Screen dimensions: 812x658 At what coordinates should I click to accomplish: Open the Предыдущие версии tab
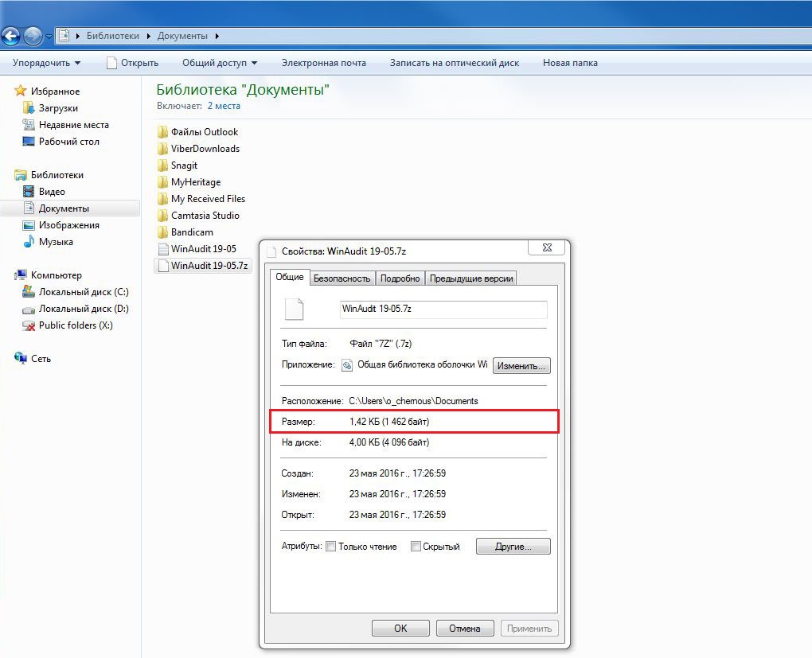(x=470, y=278)
